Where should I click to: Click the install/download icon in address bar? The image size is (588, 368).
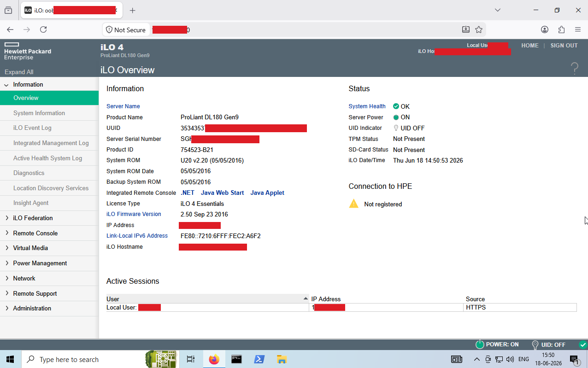466,29
